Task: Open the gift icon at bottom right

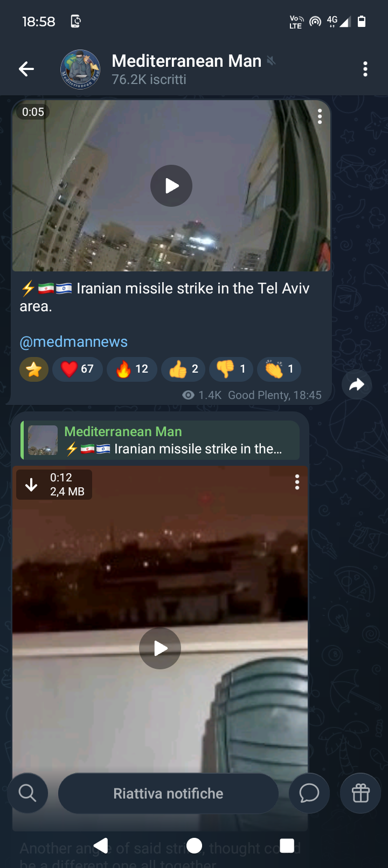Action: [x=361, y=794]
